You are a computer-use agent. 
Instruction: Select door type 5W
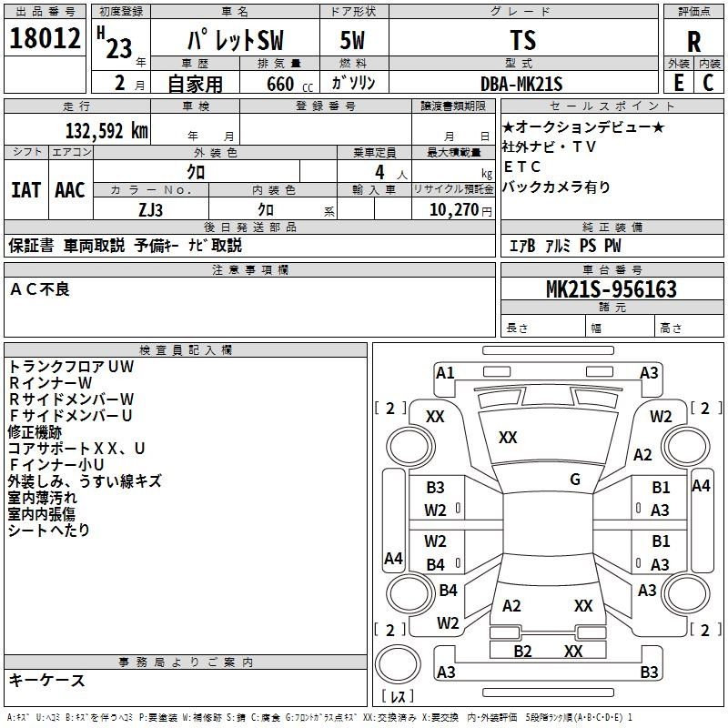tap(352, 40)
